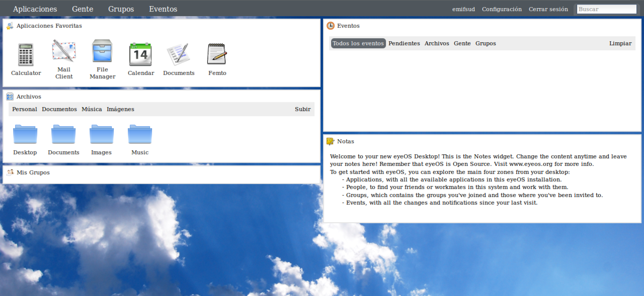Click the Eventos clock icon
Screen dimensions: 644x296
331,26
